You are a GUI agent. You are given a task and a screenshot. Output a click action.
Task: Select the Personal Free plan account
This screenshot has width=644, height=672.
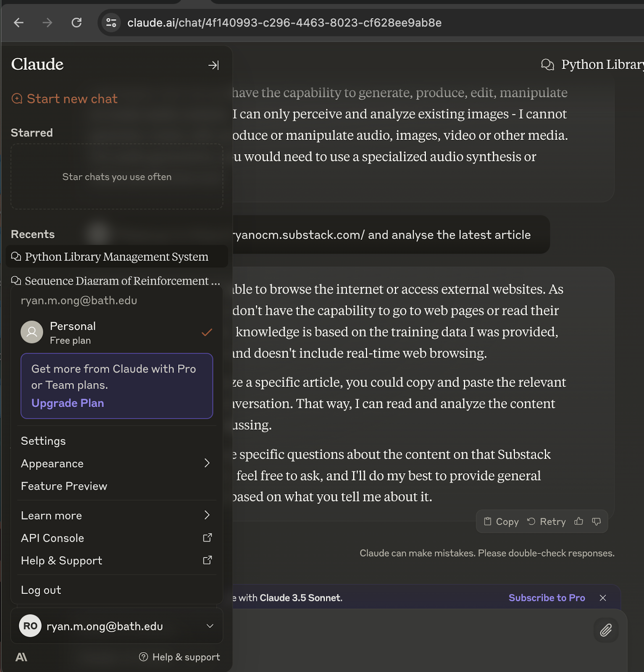click(117, 333)
